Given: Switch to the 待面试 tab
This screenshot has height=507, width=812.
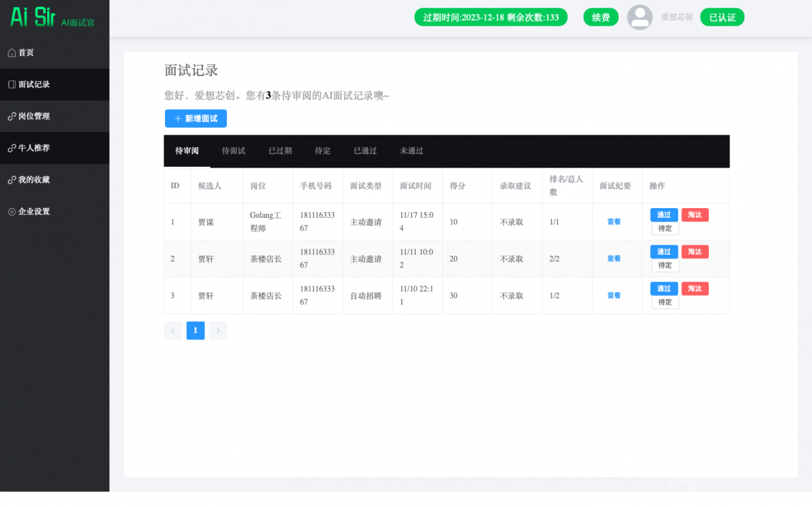Looking at the screenshot, I should click(233, 151).
